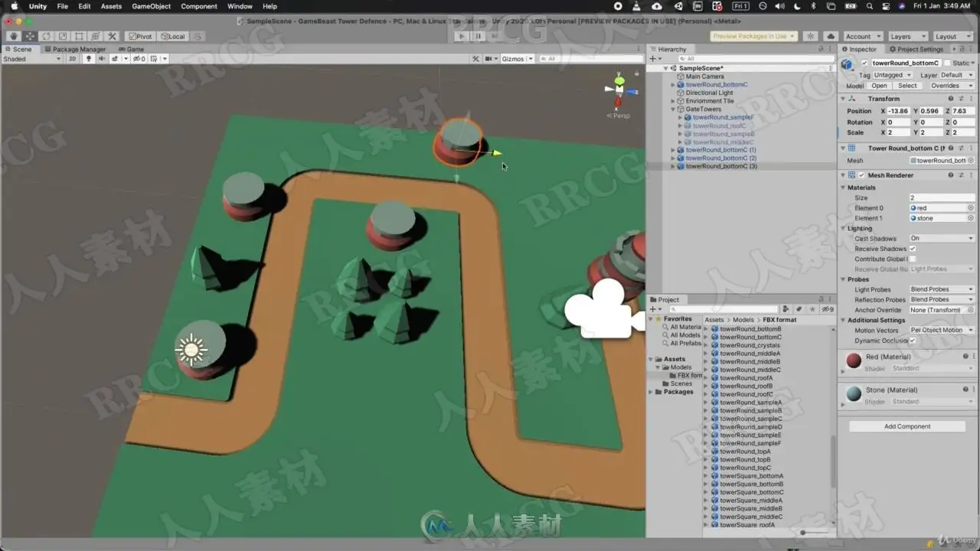
Task: Switch to the Game tab
Action: pyautogui.click(x=131, y=49)
